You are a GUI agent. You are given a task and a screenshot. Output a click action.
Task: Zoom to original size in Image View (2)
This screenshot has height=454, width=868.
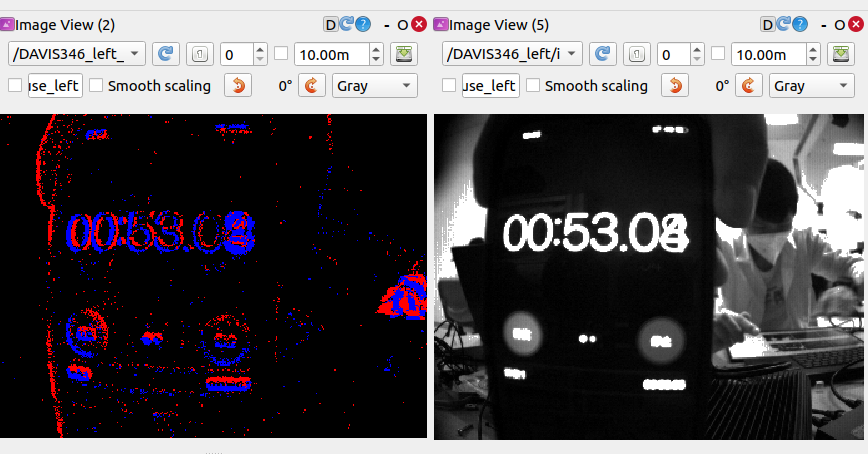point(200,54)
